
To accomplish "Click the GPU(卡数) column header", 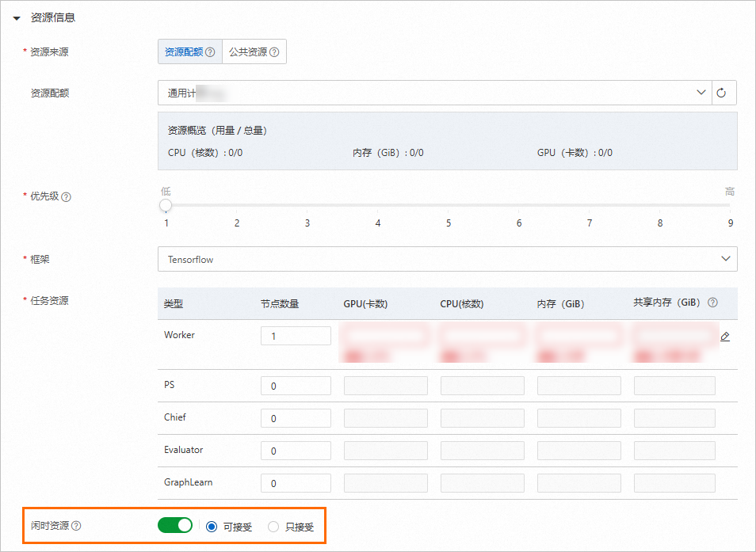I will point(365,304).
